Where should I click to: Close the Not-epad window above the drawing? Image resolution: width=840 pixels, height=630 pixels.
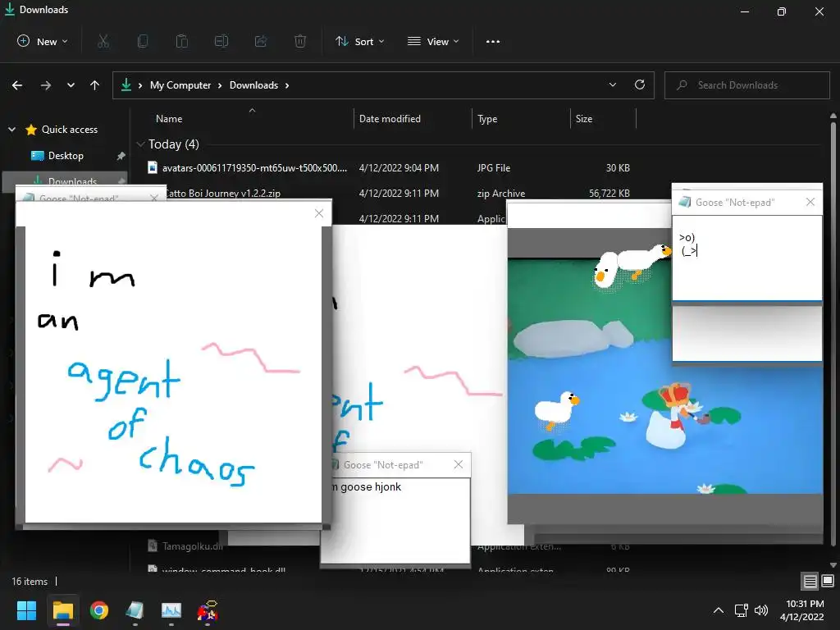point(154,198)
